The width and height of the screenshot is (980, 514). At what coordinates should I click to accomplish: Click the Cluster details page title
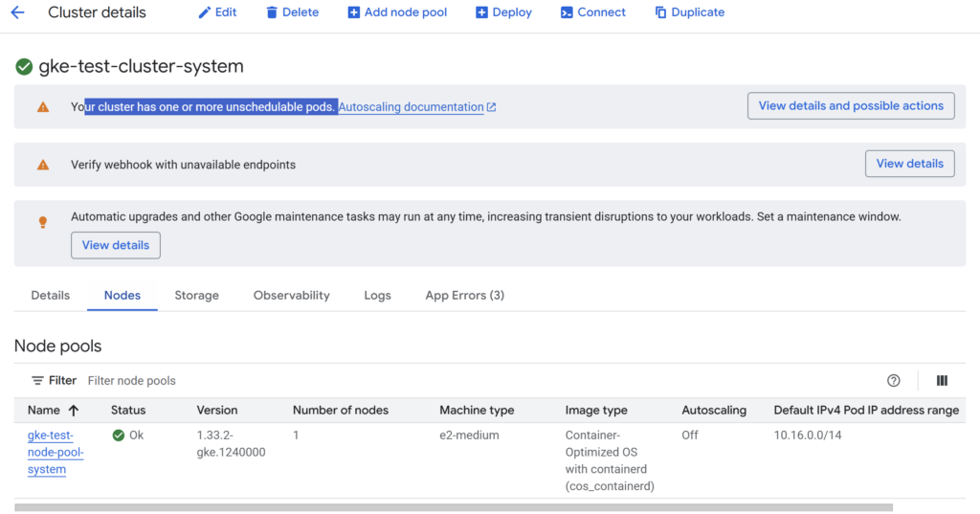pyautogui.click(x=97, y=12)
